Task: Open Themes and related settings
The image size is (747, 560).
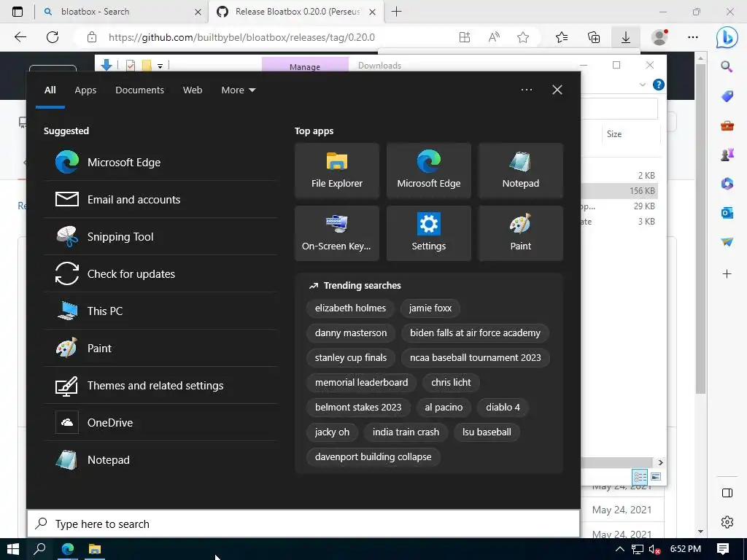Action: pyautogui.click(x=160, y=385)
